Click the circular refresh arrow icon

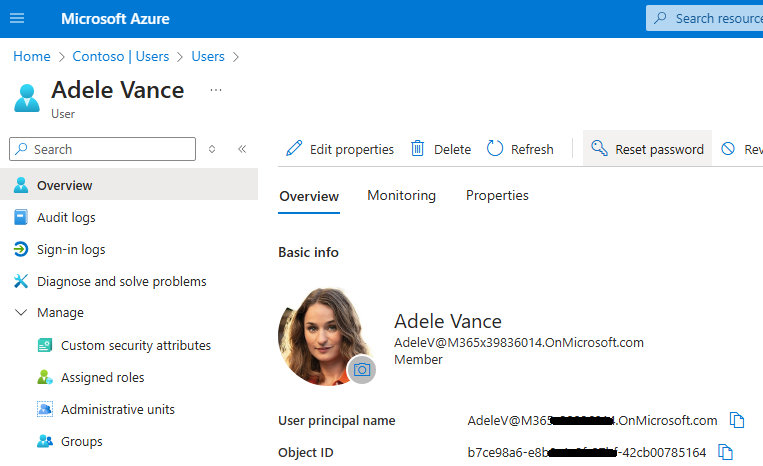pyautogui.click(x=495, y=148)
